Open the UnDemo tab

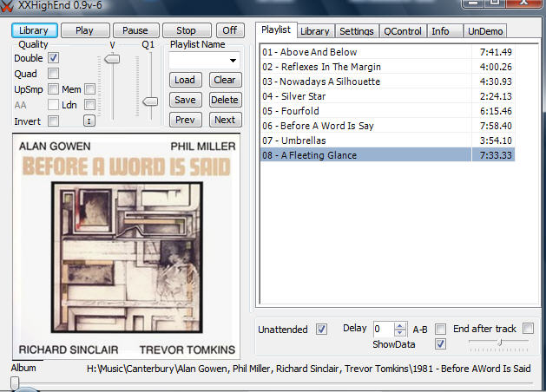point(485,31)
